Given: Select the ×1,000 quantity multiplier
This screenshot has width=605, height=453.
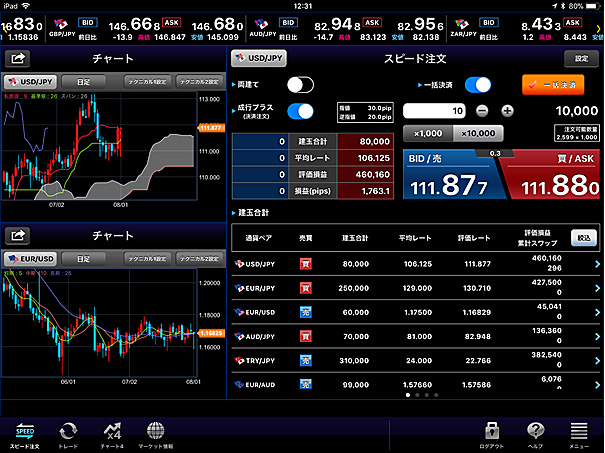Looking at the screenshot, I should point(425,133).
